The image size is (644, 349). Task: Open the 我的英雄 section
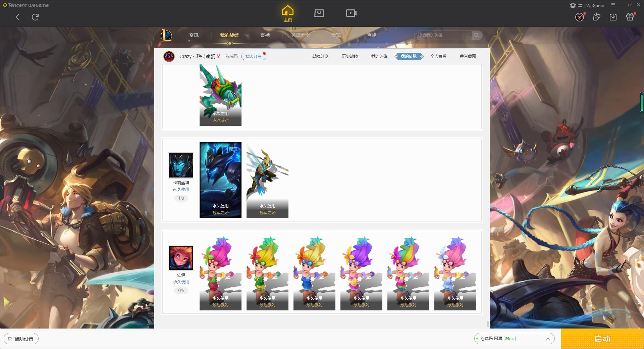point(379,56)
